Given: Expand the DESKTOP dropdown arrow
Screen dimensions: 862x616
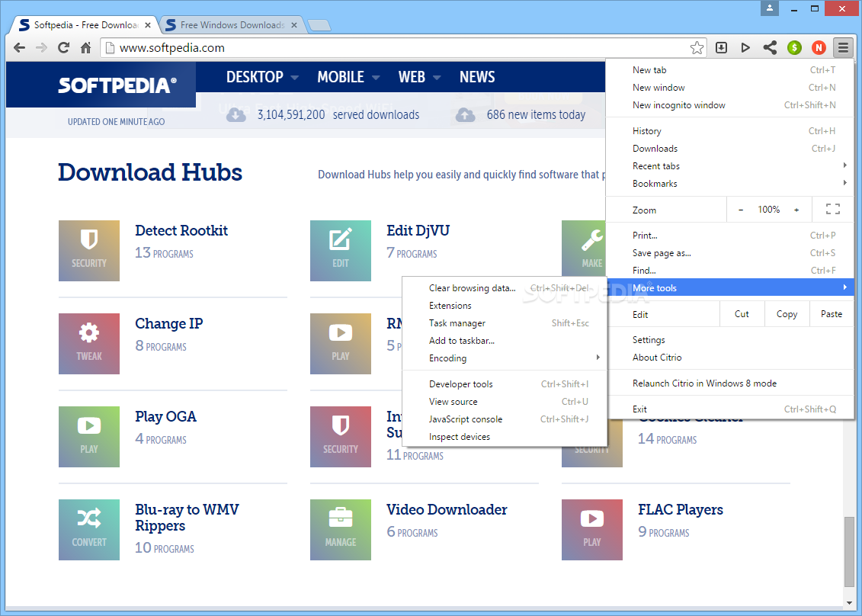Looking at the screenshot, I should [x=295, y=78].
